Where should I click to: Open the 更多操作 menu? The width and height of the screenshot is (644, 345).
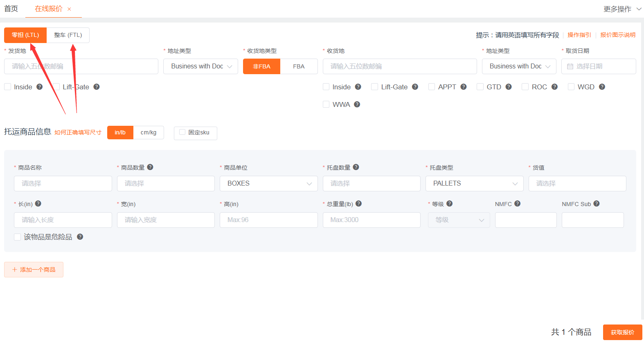point(622,9)
